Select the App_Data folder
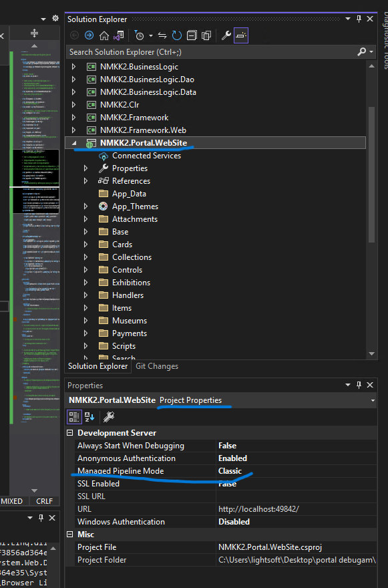This screenshot has height=588, width=388. pyautogui.click(x=129, y=194)
